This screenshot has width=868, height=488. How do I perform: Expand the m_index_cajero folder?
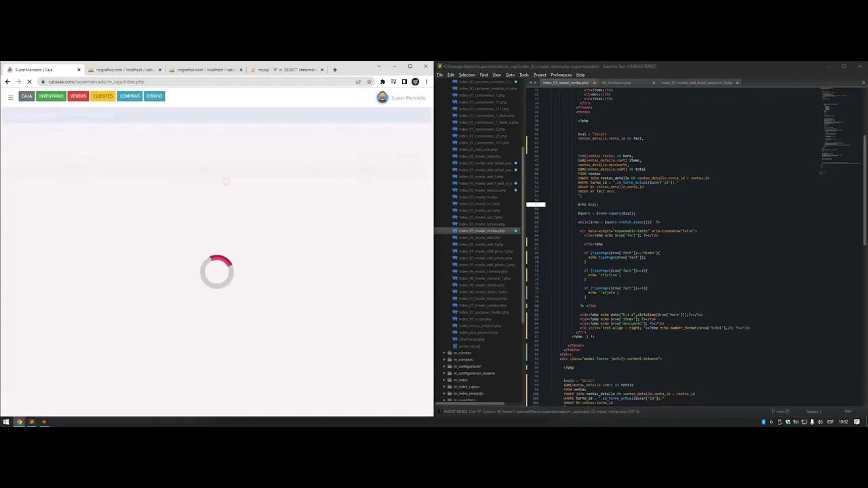point(445,386)
